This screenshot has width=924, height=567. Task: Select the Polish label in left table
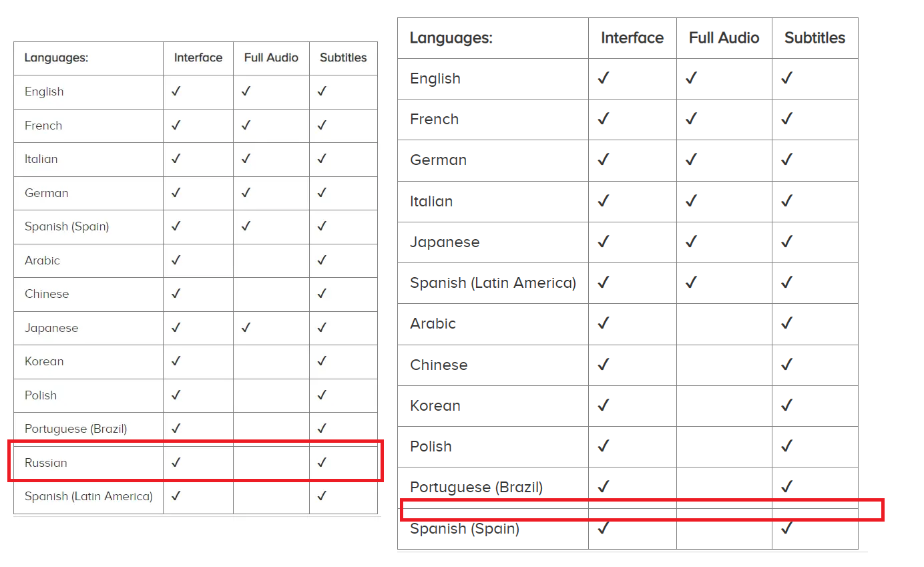[41, 395]
